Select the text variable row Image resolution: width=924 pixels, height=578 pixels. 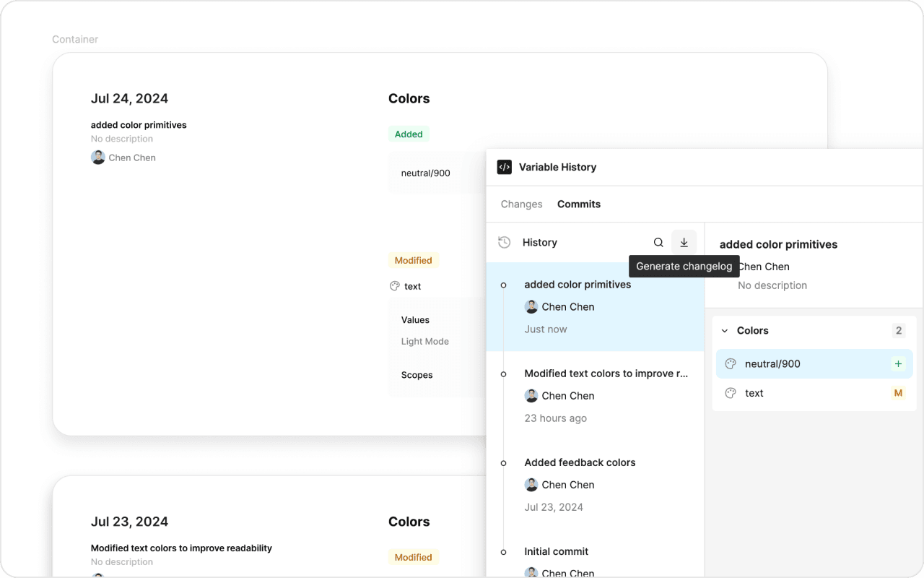point(814,394)
